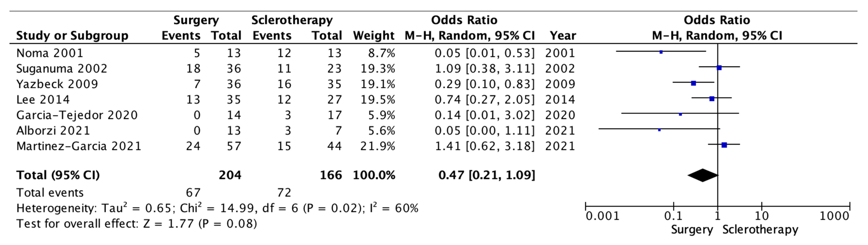Click the blue square marker for Martinez-Garcia 2021
This screenshot has height=245, width=868.
tap(724, 145)
